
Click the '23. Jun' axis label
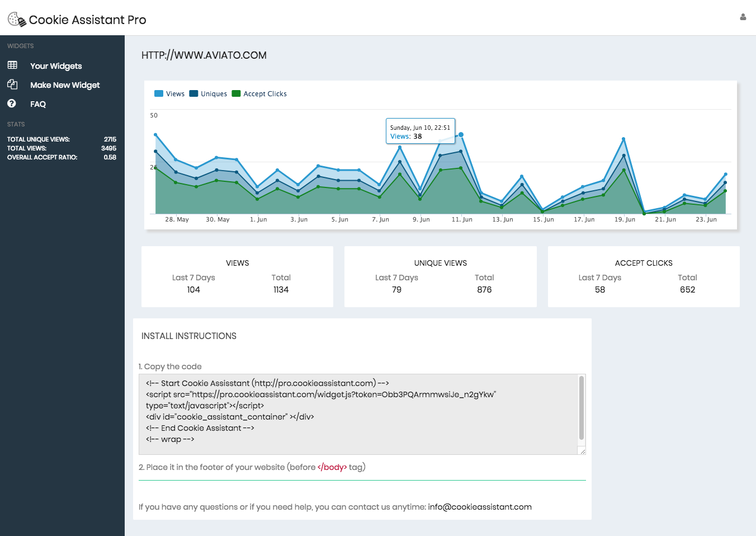pos(706,219)
